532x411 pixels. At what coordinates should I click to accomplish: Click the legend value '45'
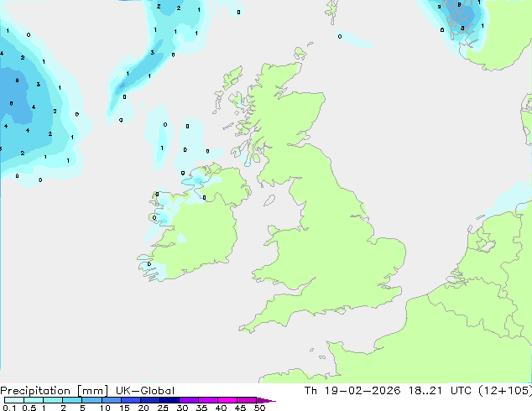click(240, 408)
